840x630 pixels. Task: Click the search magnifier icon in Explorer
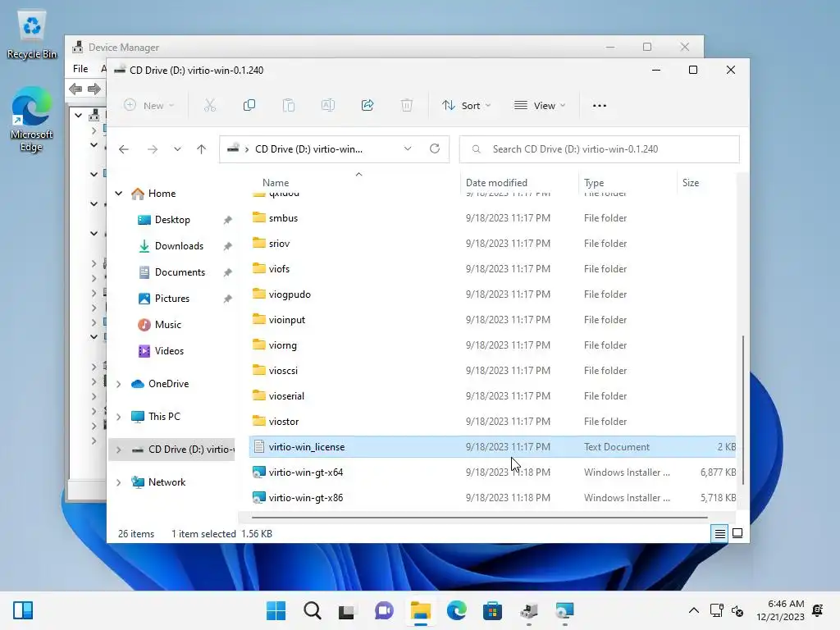(477, 149)
